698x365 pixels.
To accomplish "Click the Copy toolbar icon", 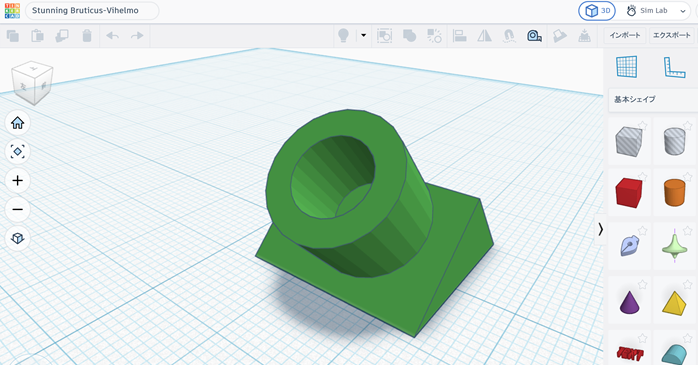I will (x=13, y=36).
